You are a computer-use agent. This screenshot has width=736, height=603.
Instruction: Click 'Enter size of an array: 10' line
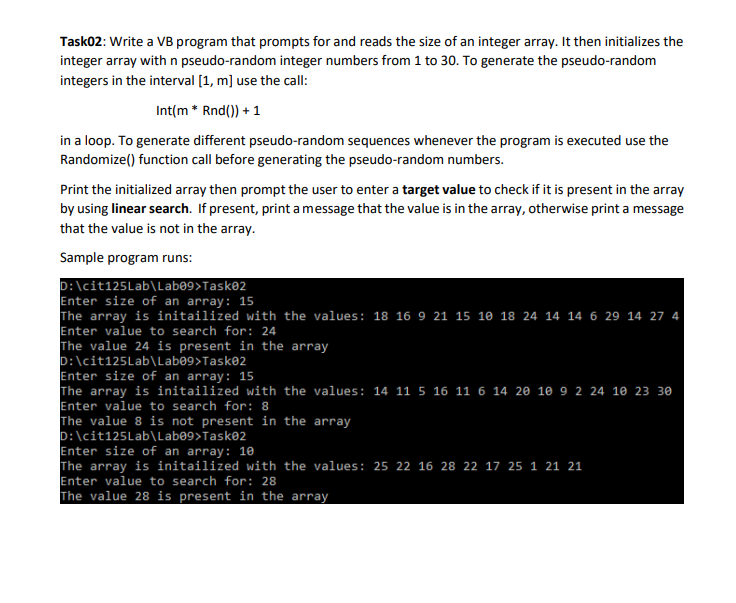[x=157, y=451]
